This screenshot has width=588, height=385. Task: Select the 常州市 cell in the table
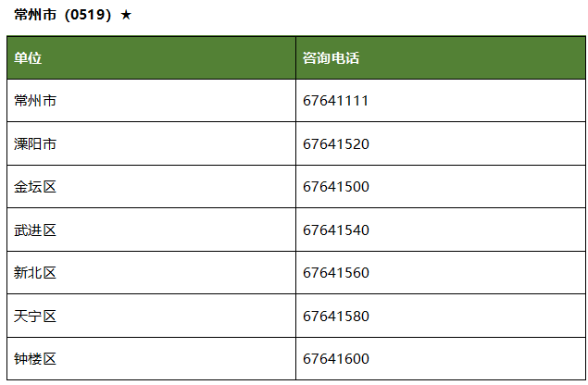[x=35, y=101]
